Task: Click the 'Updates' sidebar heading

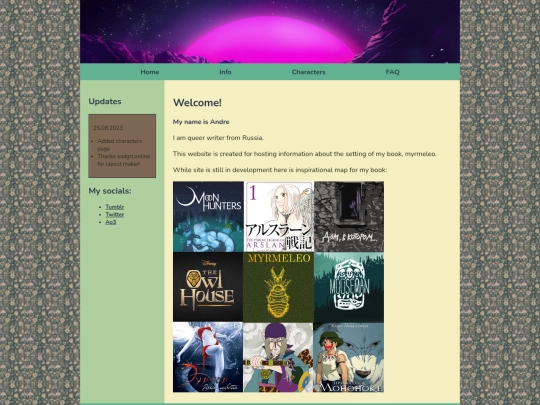Action: point(105,101)
